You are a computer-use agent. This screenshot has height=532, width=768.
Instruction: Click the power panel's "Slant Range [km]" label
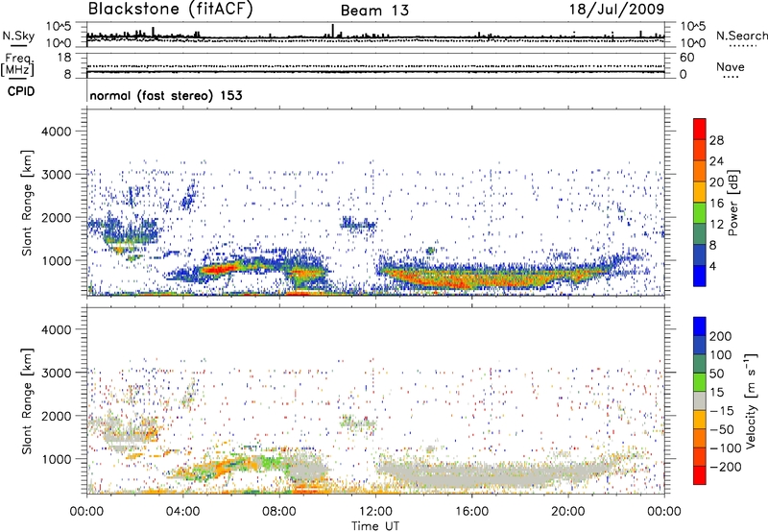pyautogui.click(x=27, y=203)
